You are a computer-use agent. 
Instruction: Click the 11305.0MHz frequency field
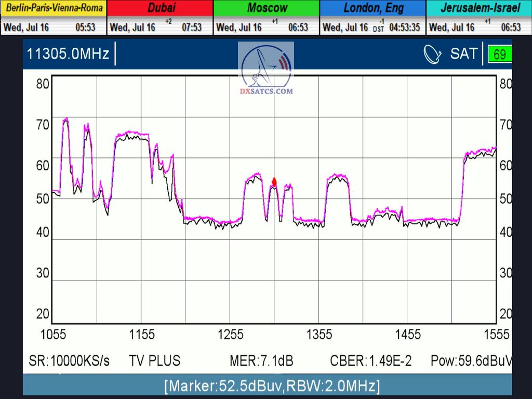[68, 54]
